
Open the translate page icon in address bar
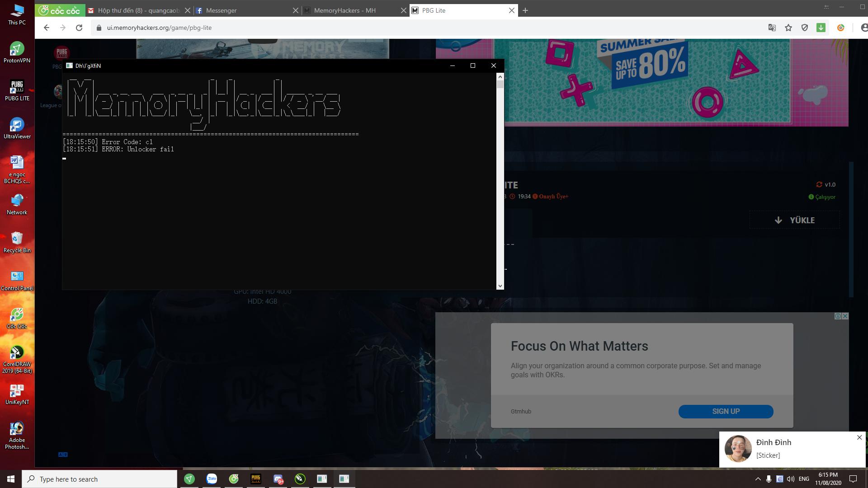click(x=772, y=28)
